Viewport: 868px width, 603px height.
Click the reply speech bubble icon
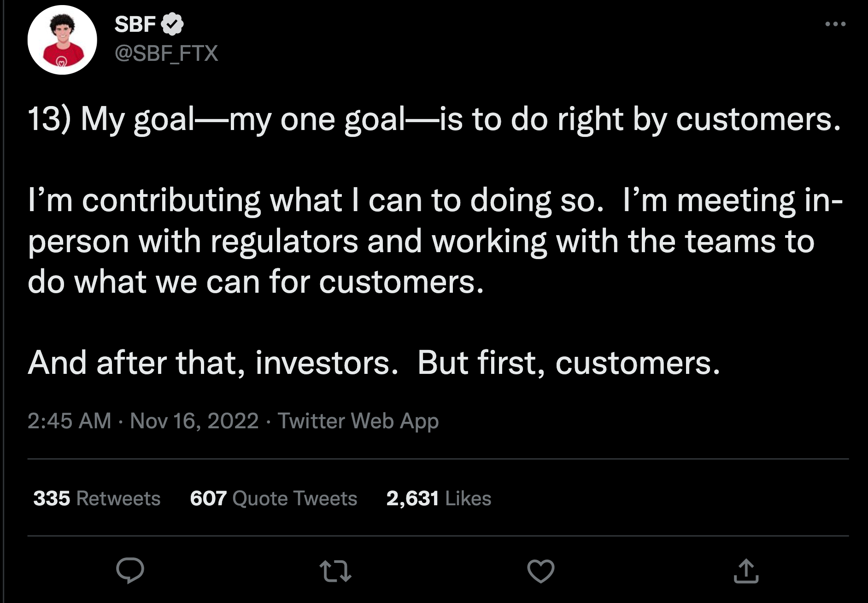pyautogui.click(x=130, y=571)
